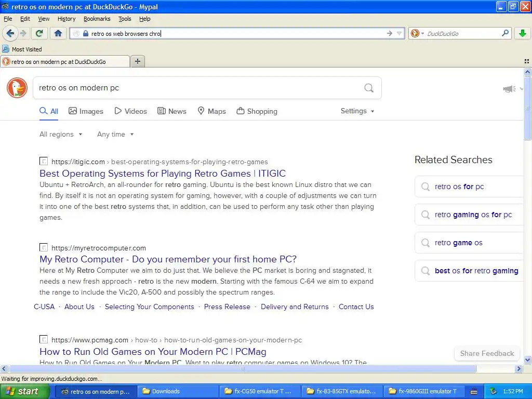Open the address bar history dropdown
The image size is (532, 399).
[399, 33]
